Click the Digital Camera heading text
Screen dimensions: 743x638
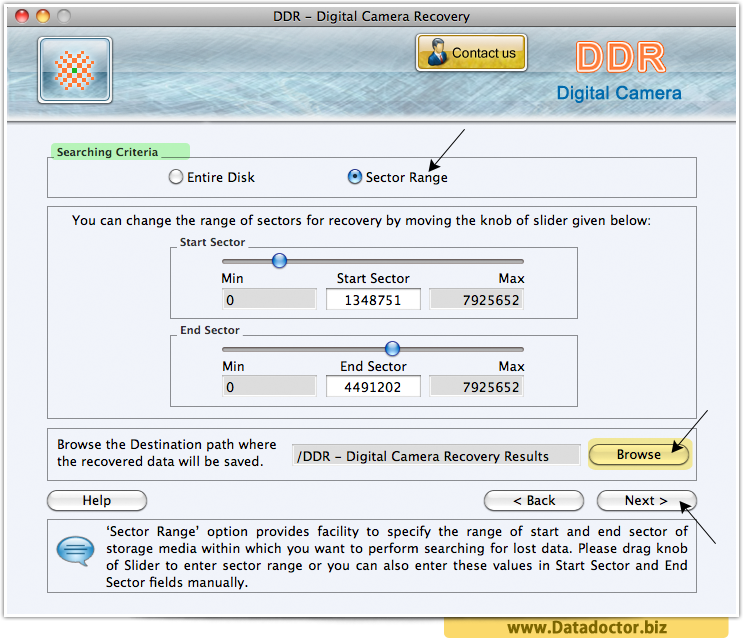619,93
